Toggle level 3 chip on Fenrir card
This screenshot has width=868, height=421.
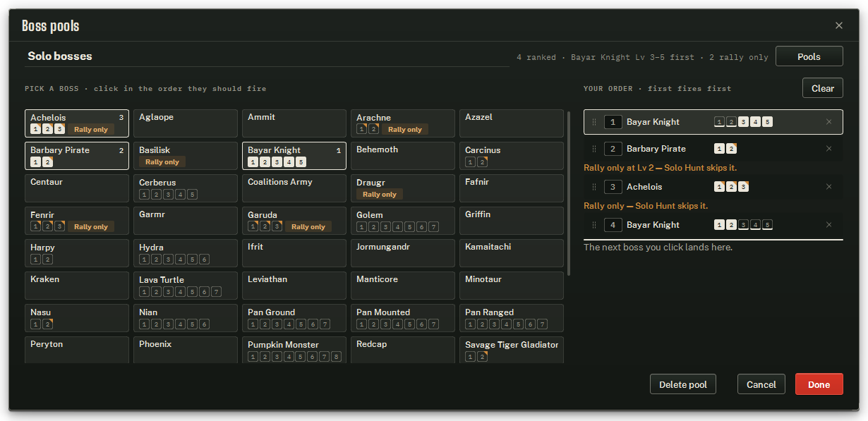[x=59, y=226]
